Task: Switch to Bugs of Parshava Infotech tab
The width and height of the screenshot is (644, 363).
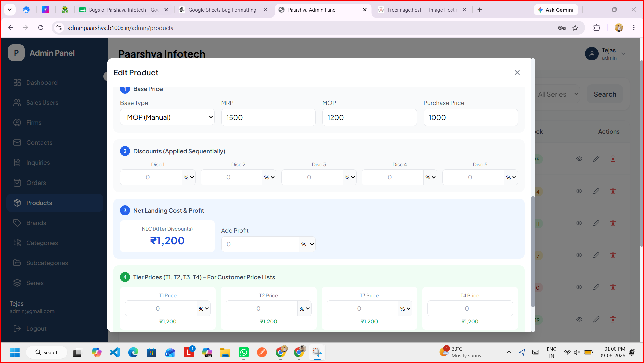Action: pos(123,10)
